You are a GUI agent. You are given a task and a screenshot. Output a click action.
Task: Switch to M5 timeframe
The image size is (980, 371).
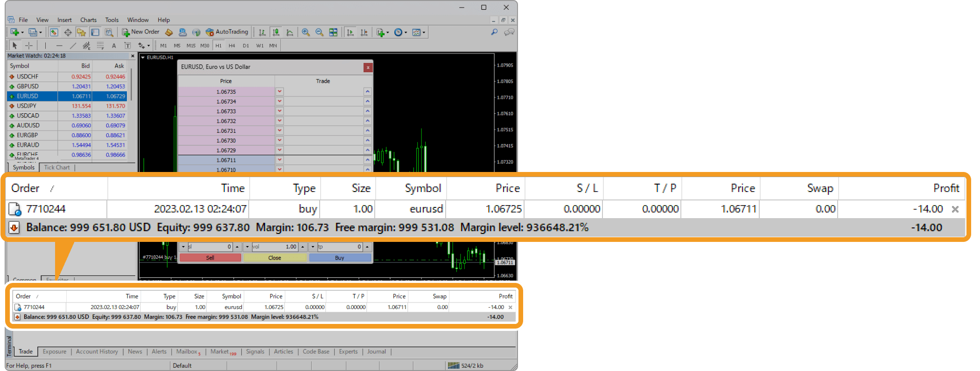point(177,46)
